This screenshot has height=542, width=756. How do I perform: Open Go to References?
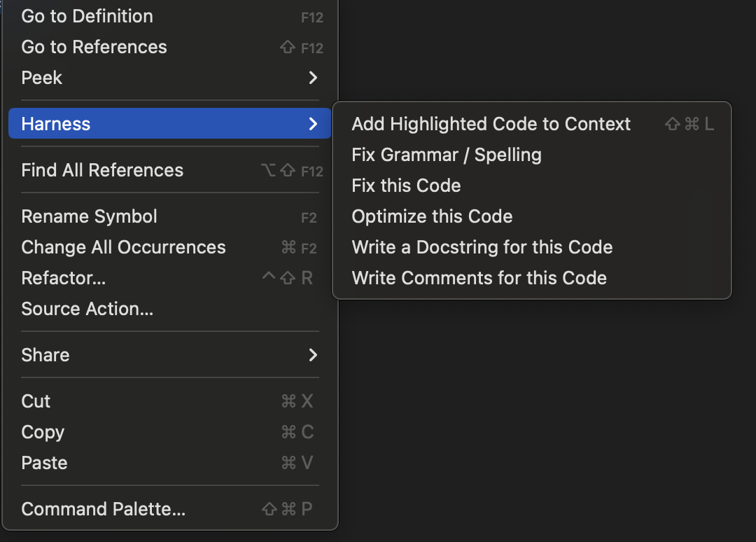click(94, 47)
